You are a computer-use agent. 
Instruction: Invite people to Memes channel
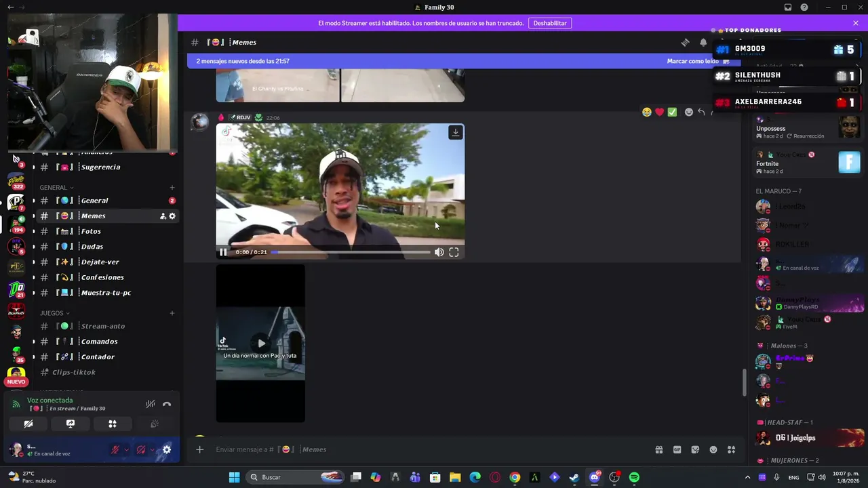tap(163, 216)
